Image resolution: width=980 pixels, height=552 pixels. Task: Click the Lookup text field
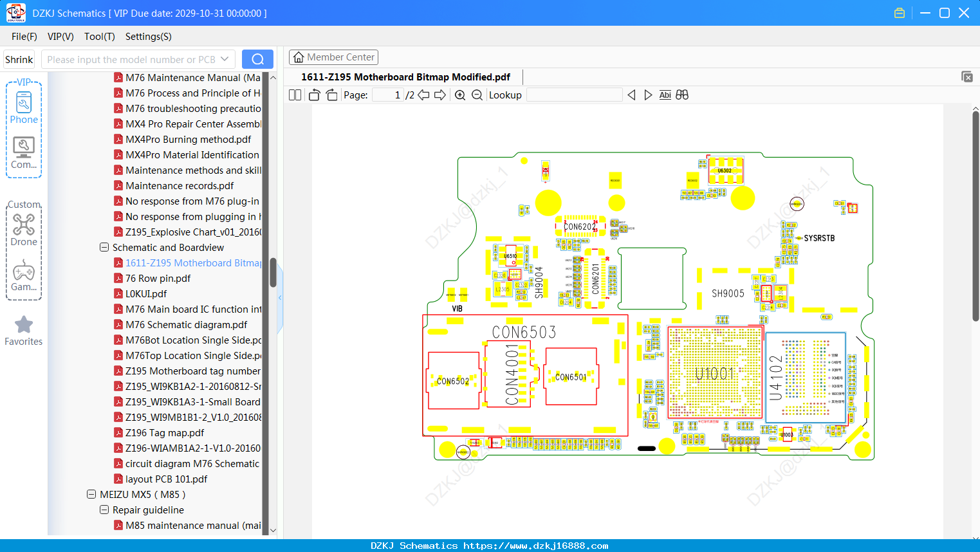coord(574,95)
